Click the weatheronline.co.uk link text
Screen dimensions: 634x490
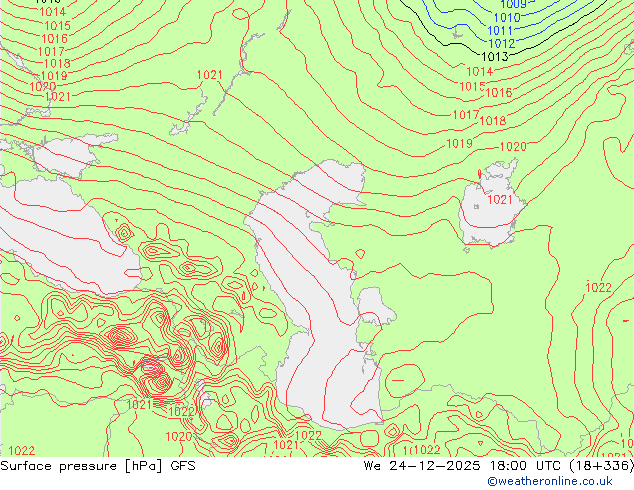coord(550,481)
